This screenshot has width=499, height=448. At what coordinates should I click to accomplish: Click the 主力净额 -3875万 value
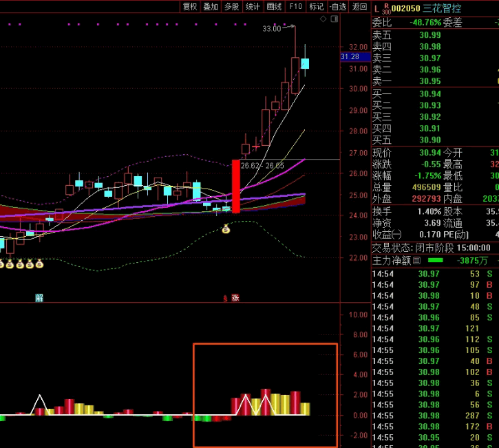click(x=472, y=261)
